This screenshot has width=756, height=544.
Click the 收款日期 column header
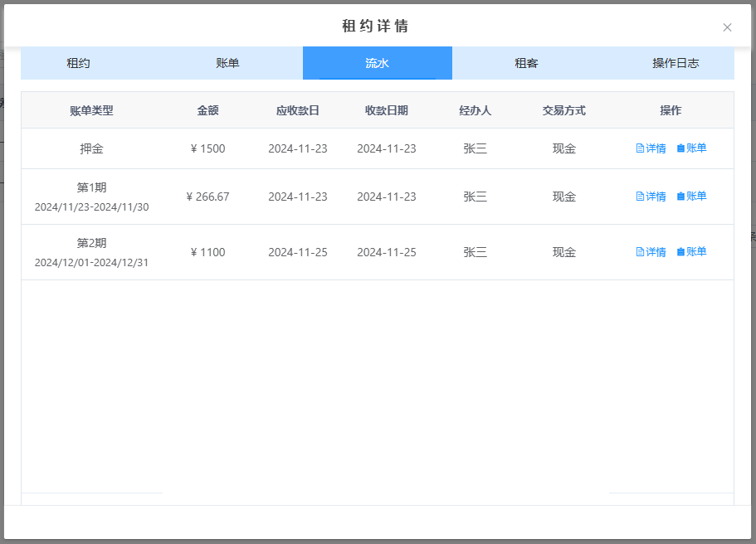coord(386,110)
